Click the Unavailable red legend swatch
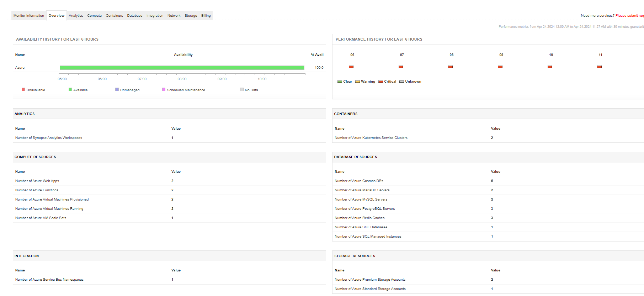The image size is (644, 296). coord(23,90)
